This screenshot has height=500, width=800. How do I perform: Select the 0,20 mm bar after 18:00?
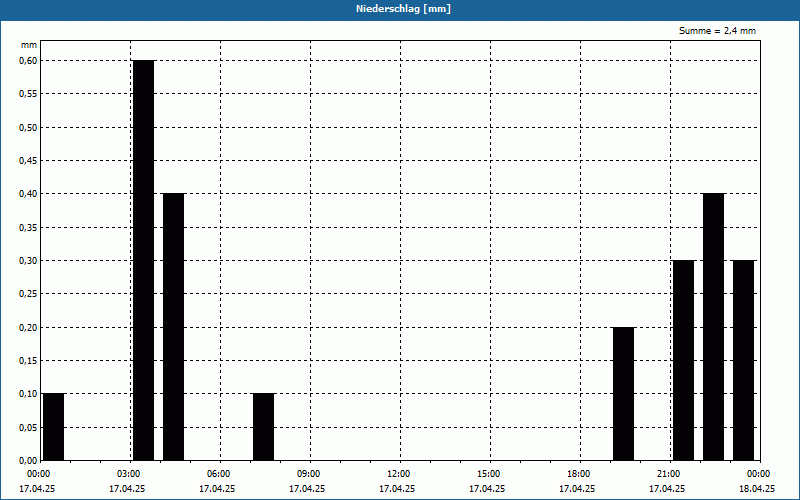point(623,394)
